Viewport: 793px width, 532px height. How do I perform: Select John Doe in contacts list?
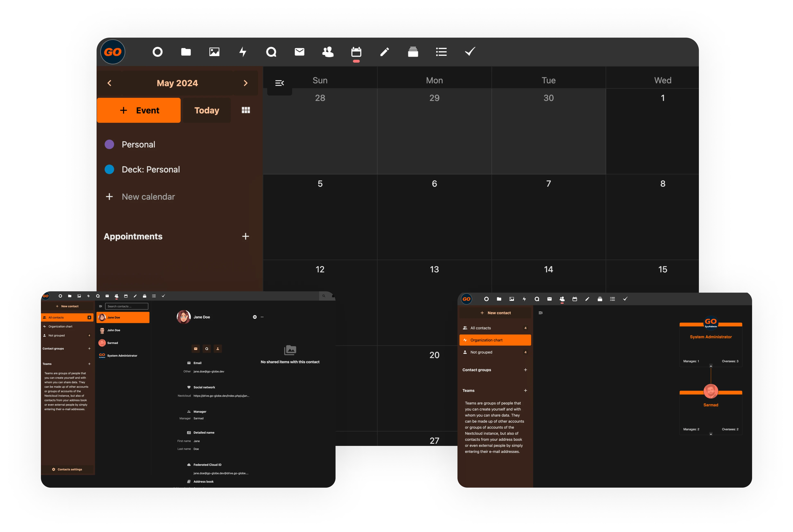[x=123, y=330]
